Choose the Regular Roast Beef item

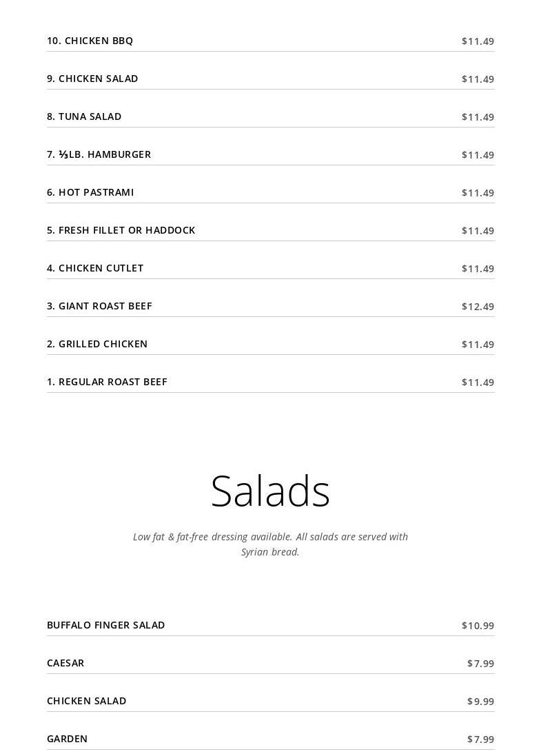[x=107, y=382]
